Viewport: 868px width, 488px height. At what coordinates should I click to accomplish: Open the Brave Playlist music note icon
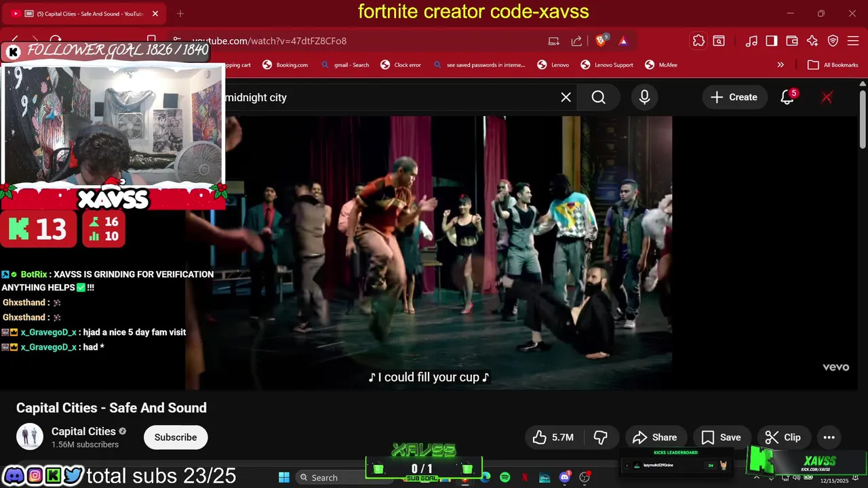coord(751,41)
